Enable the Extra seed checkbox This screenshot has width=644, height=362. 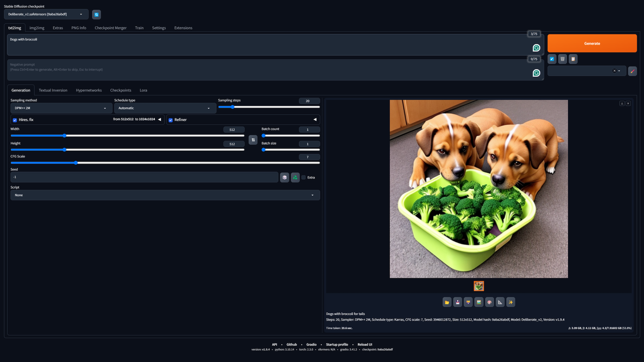point(304,178)
